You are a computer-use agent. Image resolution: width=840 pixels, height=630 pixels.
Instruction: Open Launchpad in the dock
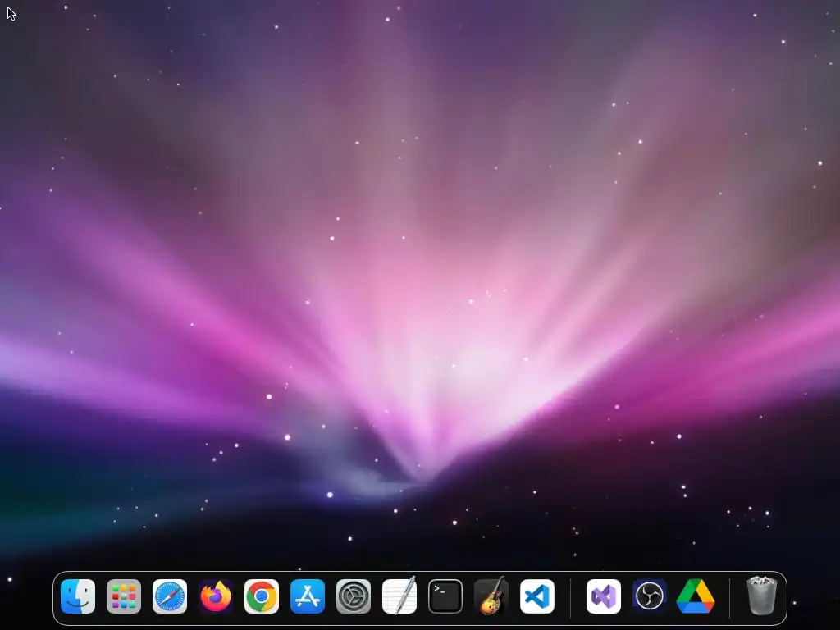click(x=124, y=596)
